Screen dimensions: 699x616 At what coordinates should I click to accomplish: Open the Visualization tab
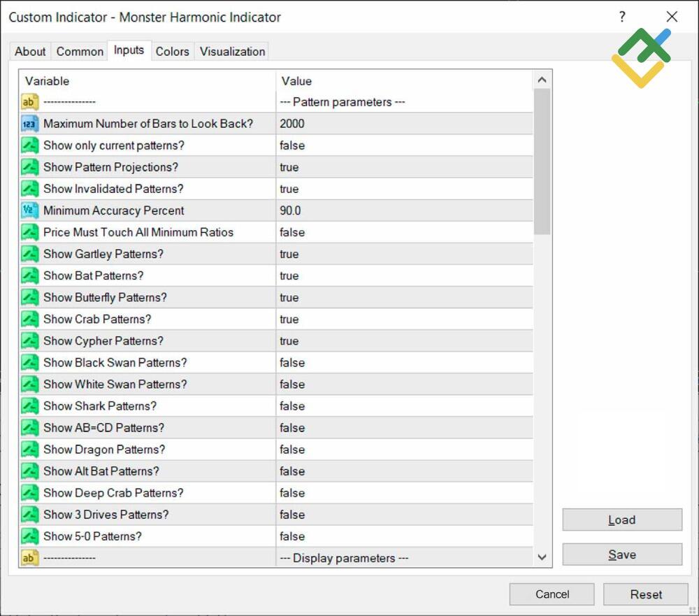pyautogui.click(x=232, y=51)
